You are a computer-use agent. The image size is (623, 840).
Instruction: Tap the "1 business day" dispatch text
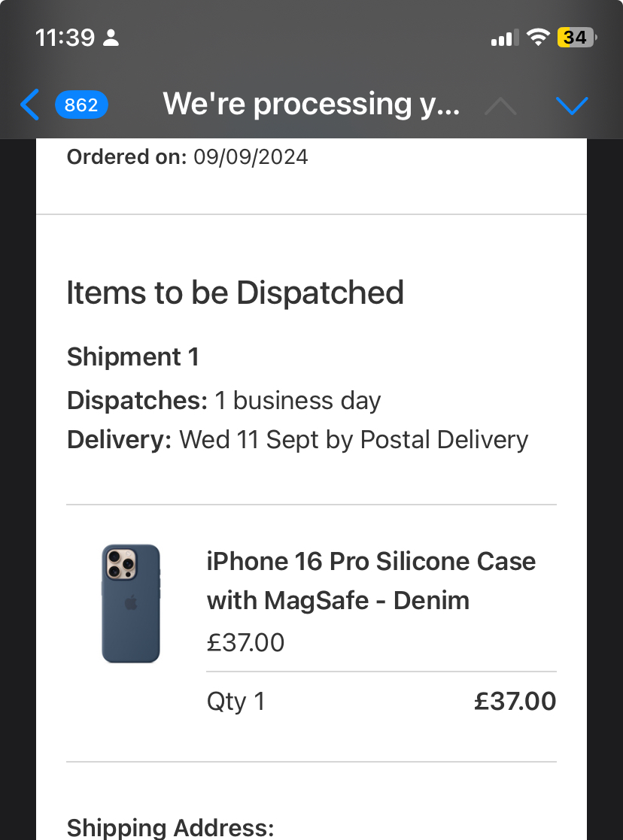298,400
